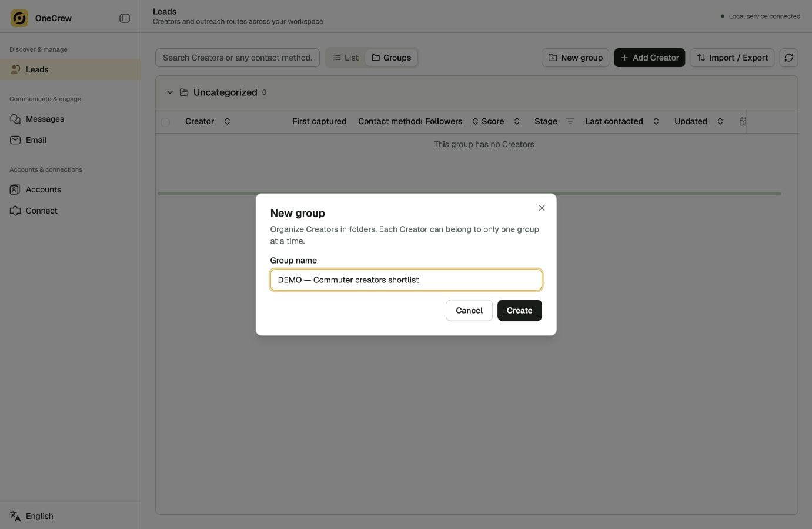The image size is (812, 529).
Task: Sort by Updated column
Action: pos(720,121)
